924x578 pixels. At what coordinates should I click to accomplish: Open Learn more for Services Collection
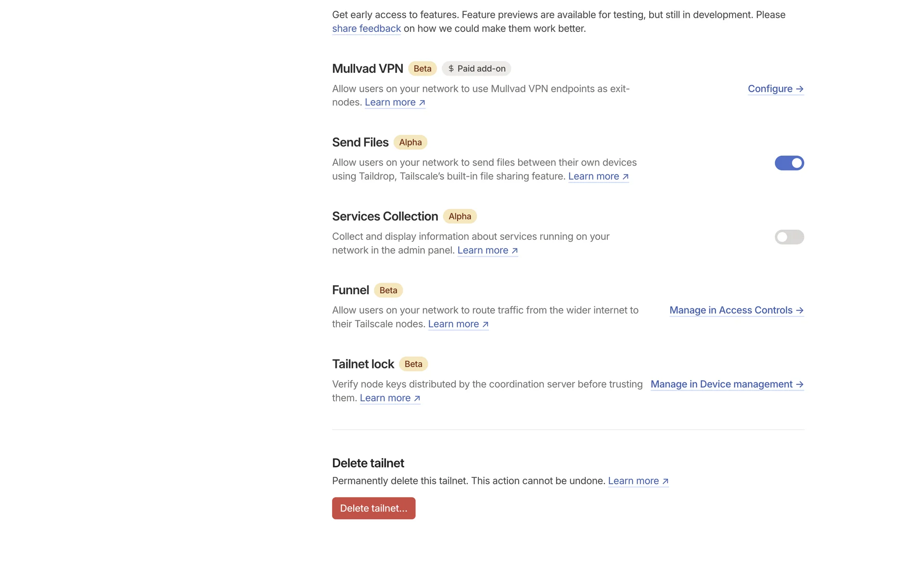click(x=488, y=250)
